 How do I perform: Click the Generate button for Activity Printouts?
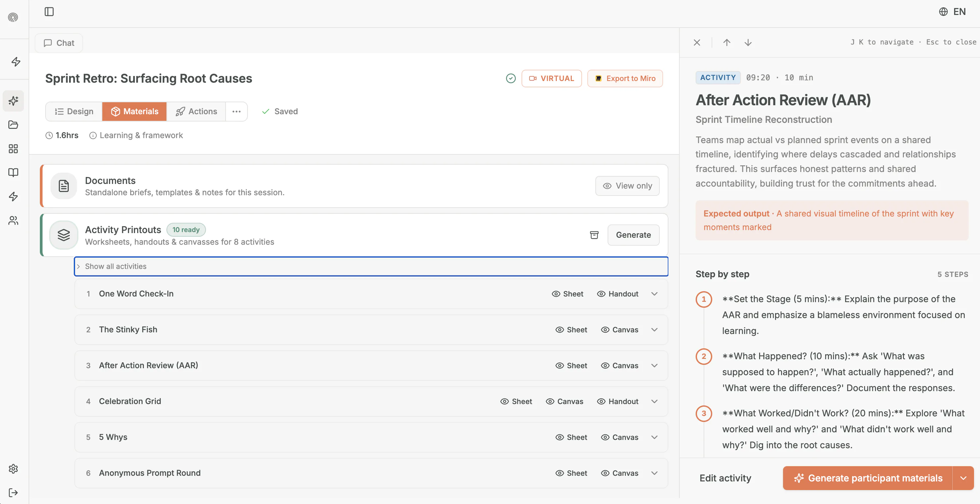633,235
